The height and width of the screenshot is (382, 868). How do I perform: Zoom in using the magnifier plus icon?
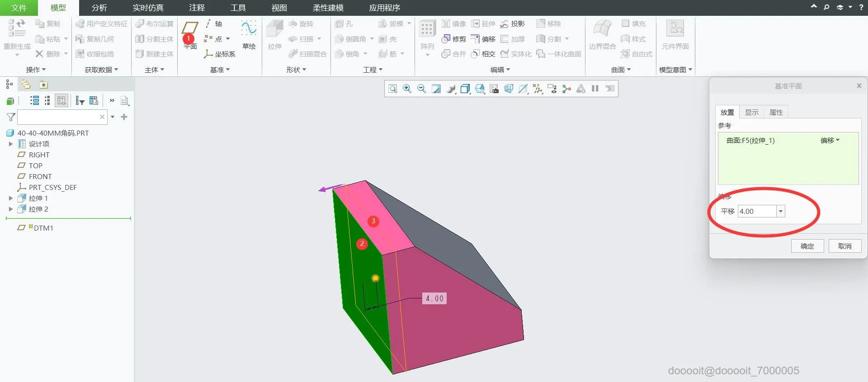click(407, 89)
